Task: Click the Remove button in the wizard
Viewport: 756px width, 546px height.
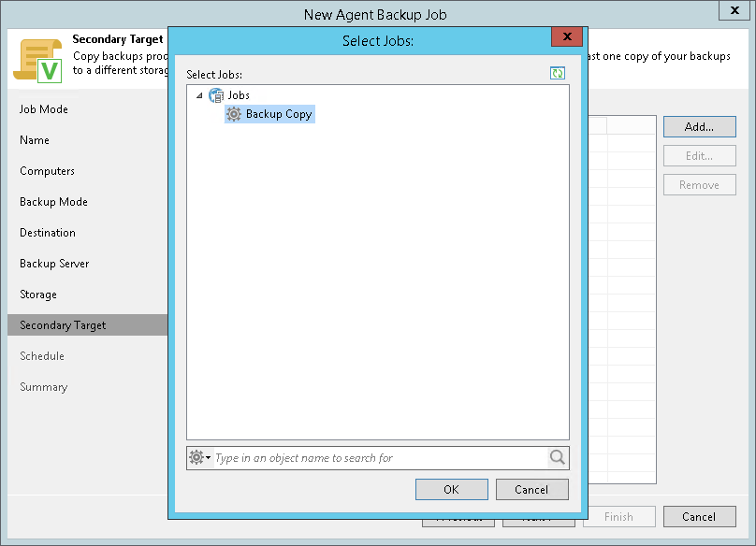Action: (x=700, y=185)
